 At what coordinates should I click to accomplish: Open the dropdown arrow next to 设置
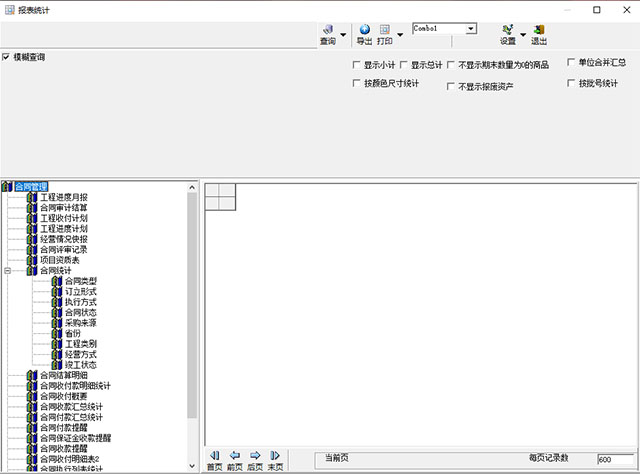tap(523, 35)
